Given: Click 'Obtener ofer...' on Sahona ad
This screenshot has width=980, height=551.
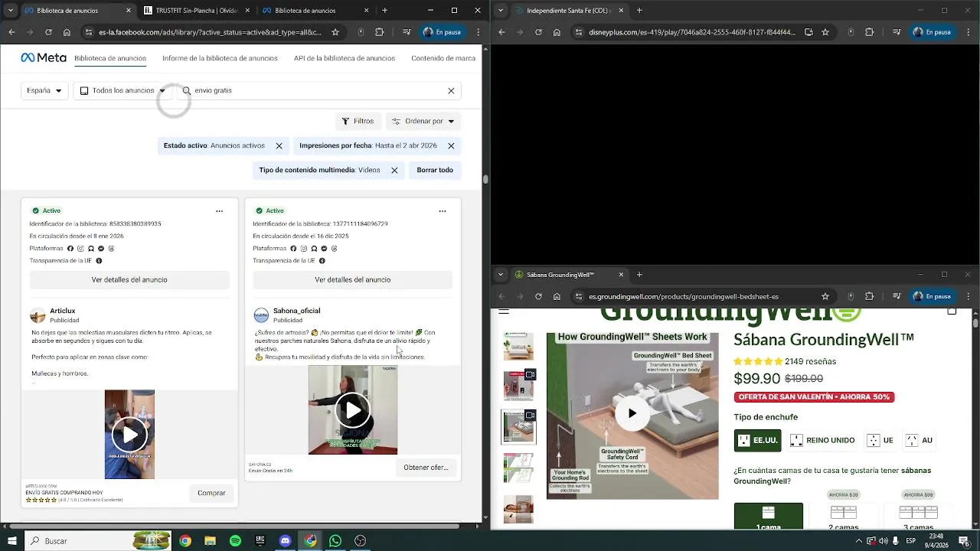Looking at the screenshot, I should coord(426,468).
